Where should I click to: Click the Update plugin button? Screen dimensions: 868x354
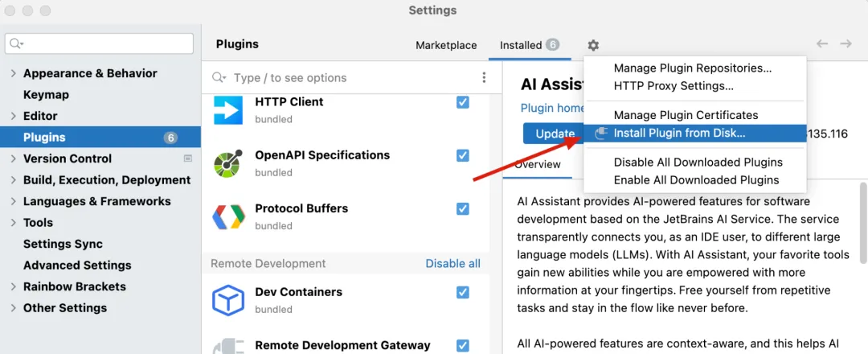click(x=555, y=134)
